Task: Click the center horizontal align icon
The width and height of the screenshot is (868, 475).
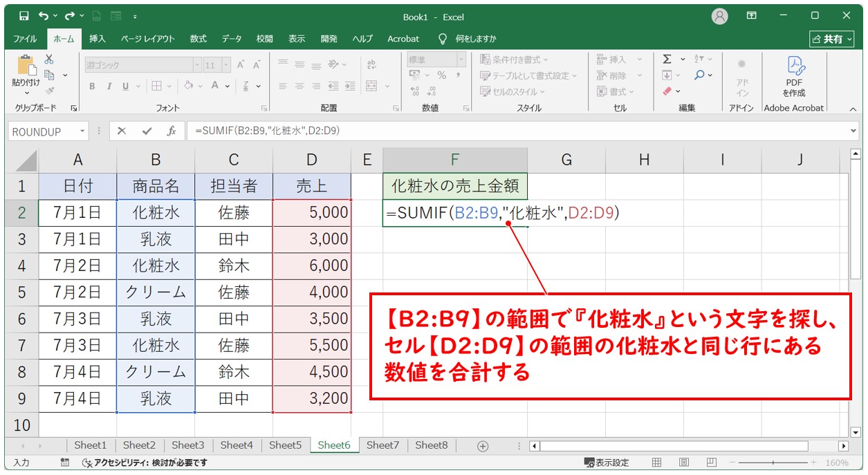Action: tap(299, 86)
